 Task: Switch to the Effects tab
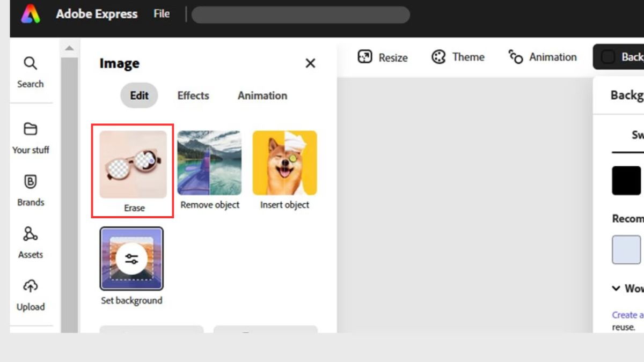click(x=193, y=95)
